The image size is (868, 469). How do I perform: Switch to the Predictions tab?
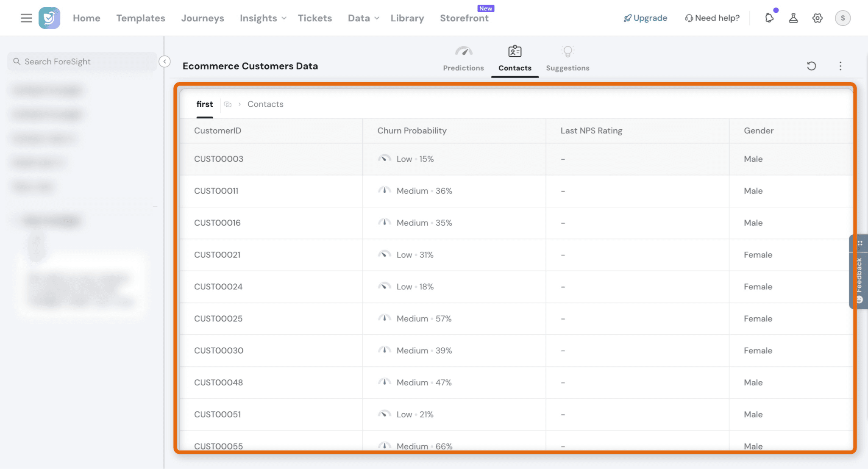point(463,59)
